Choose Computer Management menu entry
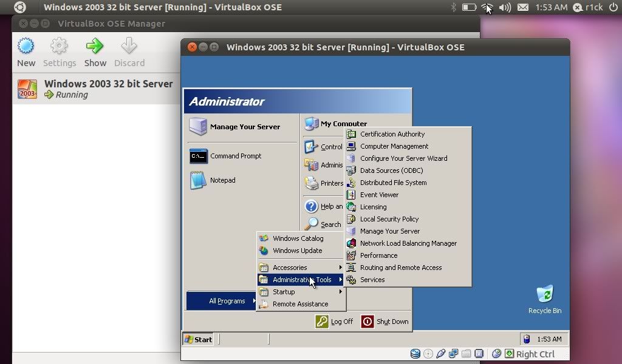Image resolution: width=622 pixels, height=364 pixels. (394, 146)
